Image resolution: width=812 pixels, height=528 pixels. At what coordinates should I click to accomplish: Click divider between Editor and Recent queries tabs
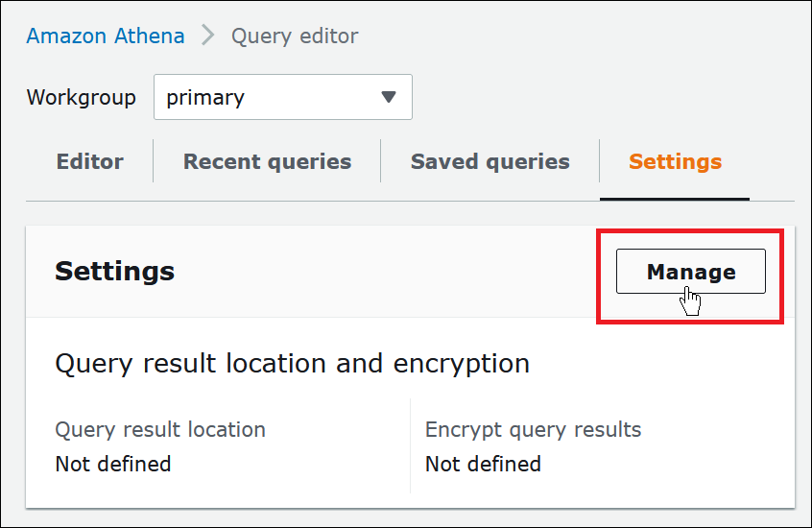coord(154,161)
